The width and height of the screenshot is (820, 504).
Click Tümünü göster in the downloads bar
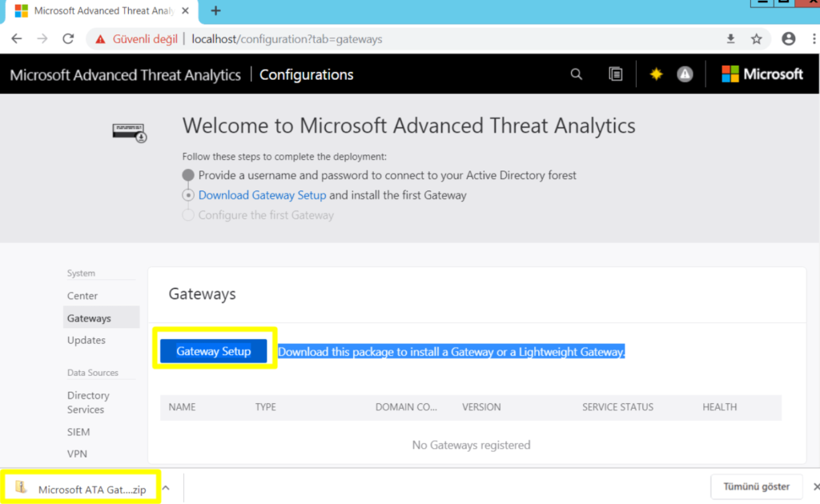tap(756, 486)
